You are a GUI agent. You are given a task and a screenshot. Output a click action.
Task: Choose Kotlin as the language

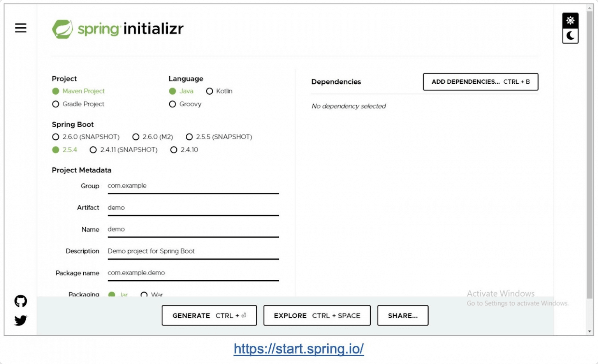[209, 91]
